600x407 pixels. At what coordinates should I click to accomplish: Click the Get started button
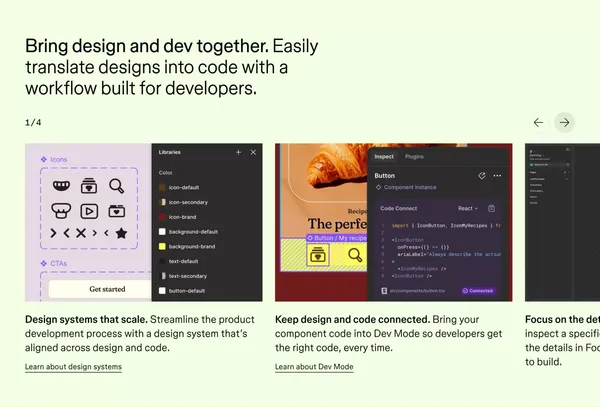click(x=100, y=289)
